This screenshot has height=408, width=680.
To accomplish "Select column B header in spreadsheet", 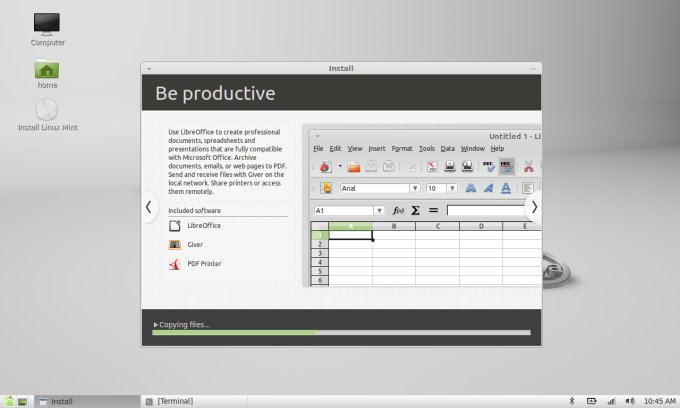I will point(394,226).
